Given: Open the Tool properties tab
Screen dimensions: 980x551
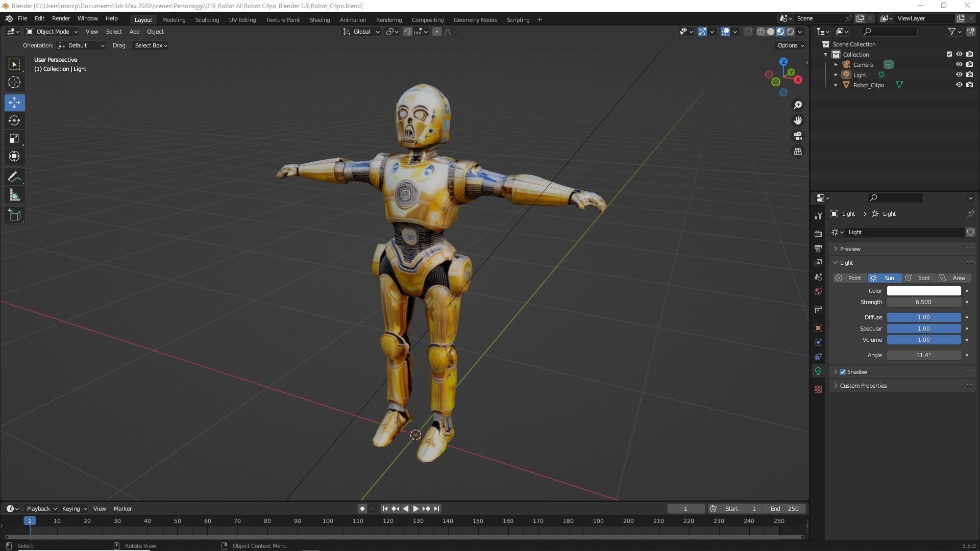Looking at the screenshot, I should point(818,216).
